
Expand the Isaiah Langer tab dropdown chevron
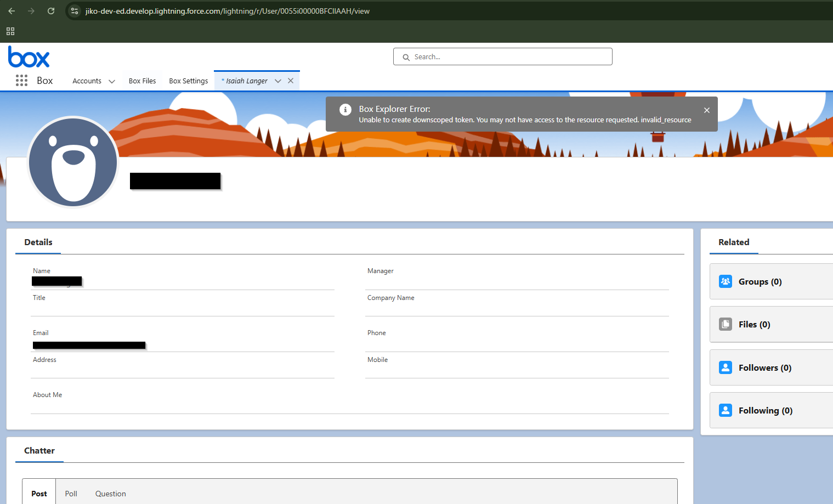click(x=278, y=81)
